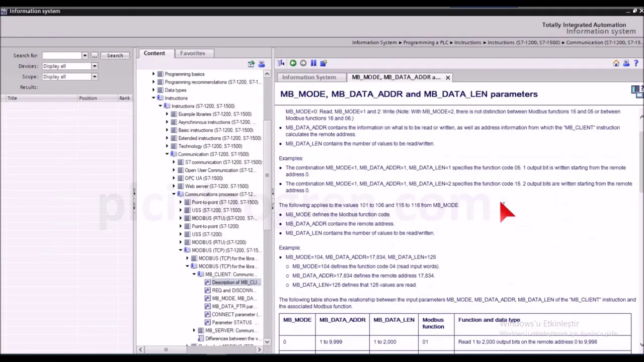Expand the MB_SERVER tree node
644x362 pixels.
[x=194, y=331]
